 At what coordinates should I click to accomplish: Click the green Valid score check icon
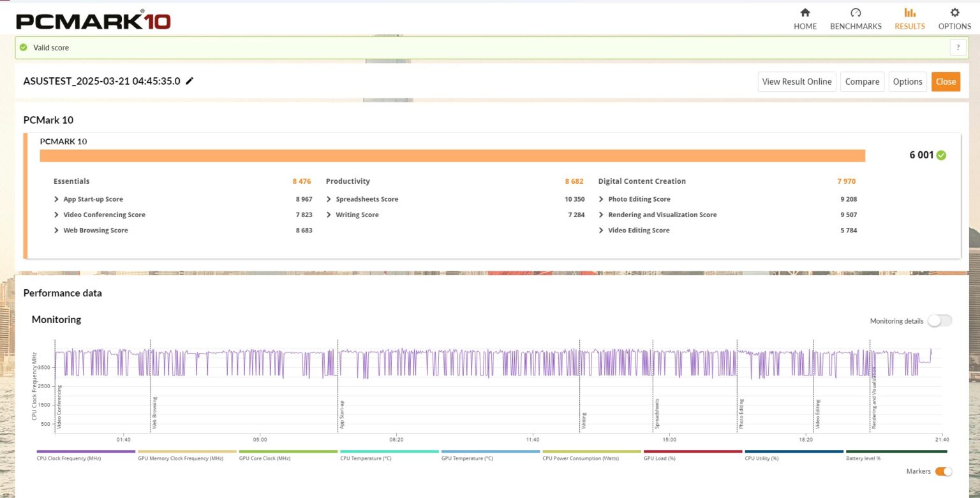coord(24,47)
